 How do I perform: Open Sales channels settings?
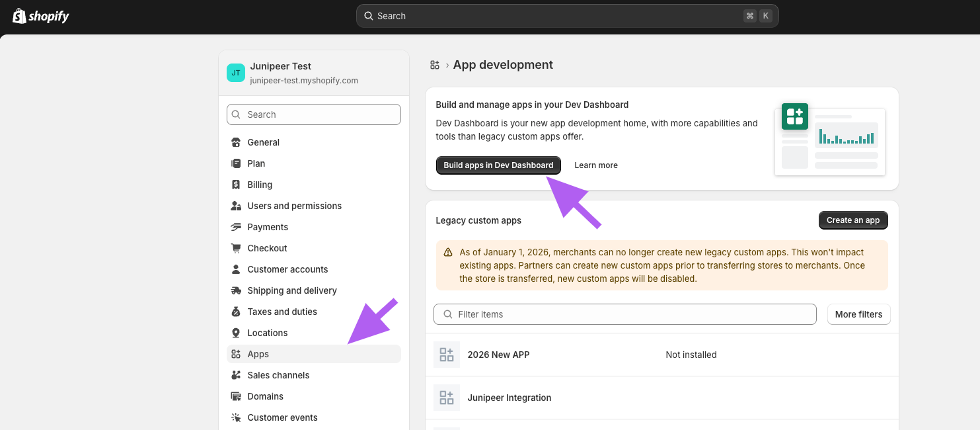coord(314,375)
